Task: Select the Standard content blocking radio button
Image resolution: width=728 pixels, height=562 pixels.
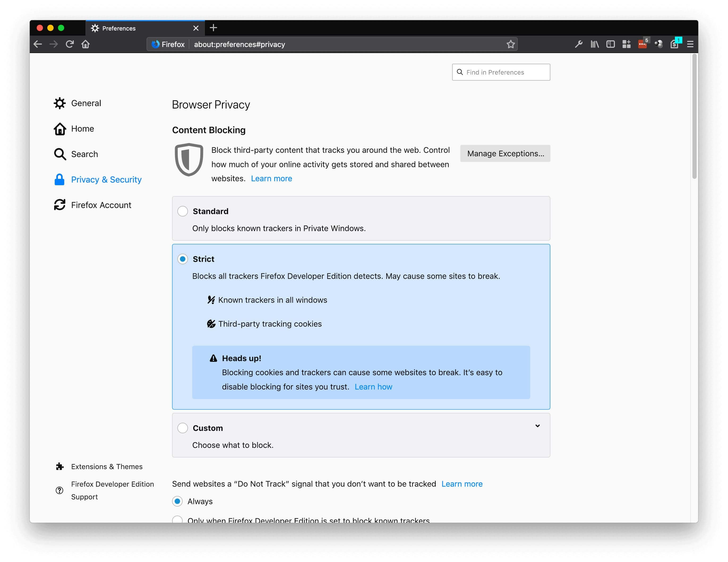Action: (x=183, y=211)
